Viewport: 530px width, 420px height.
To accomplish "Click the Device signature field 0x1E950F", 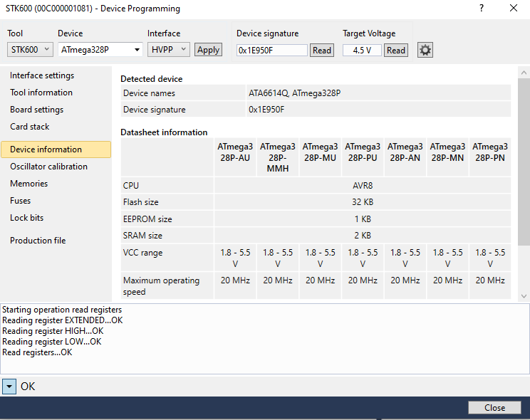I will point(271,51).
